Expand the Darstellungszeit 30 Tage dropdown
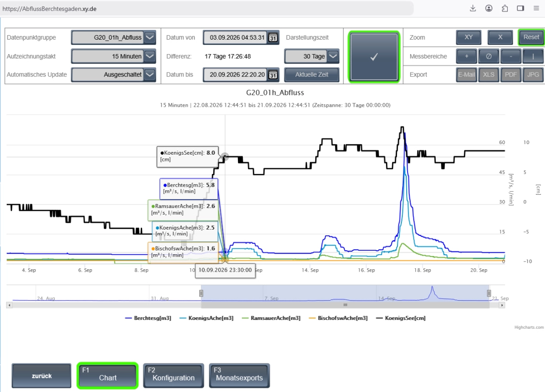Image resolution: width=545 pixels, height=392 pixels. 333,56
